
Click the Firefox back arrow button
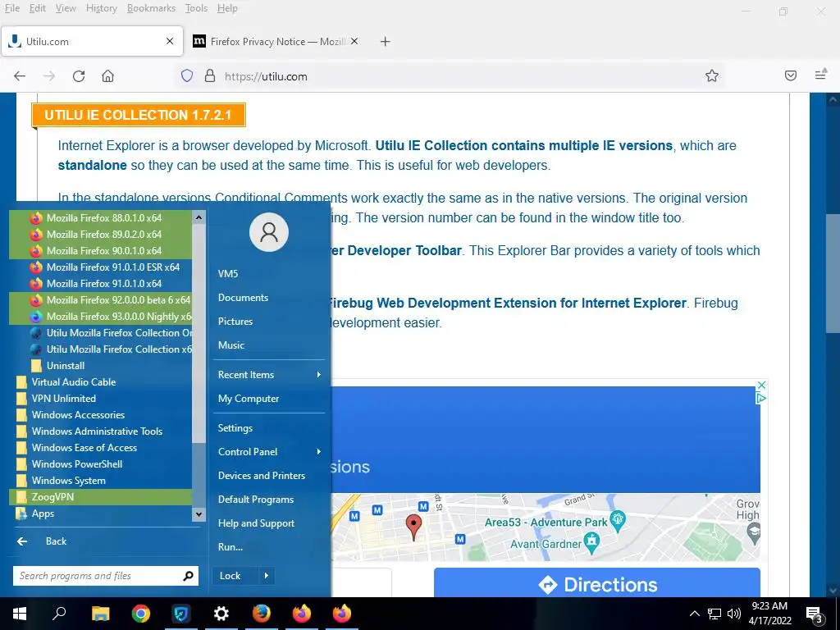point(20,76)
